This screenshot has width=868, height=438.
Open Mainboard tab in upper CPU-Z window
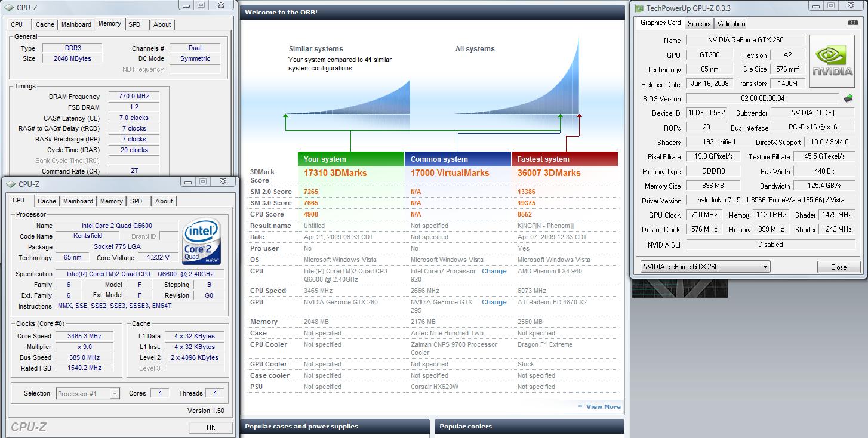(76, 24)
